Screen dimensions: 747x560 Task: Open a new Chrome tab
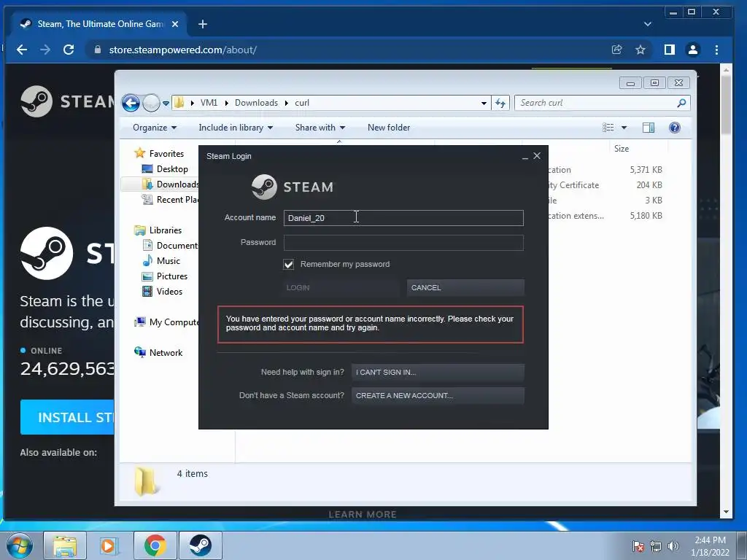click(203, 24)
